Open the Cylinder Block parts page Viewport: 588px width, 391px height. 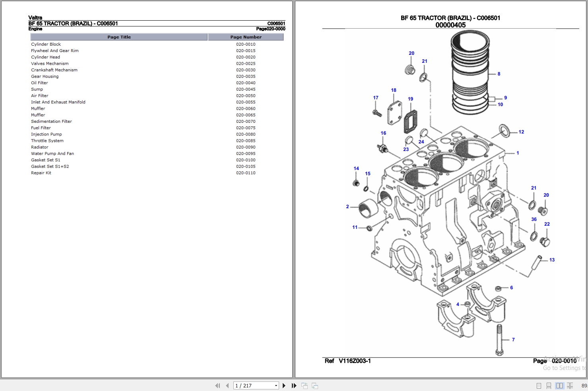46,44
